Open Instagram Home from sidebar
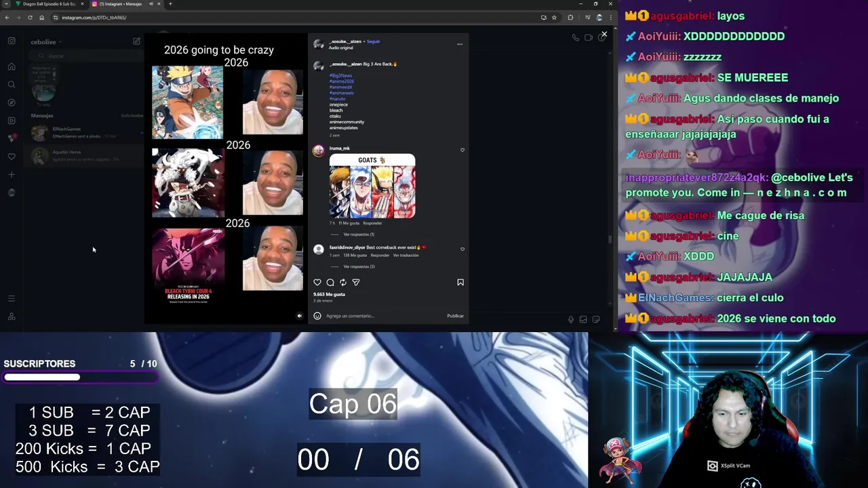Image resolution: width=868 pixels, height=488 pixels. pyautogui.click(x=12, y=66)
